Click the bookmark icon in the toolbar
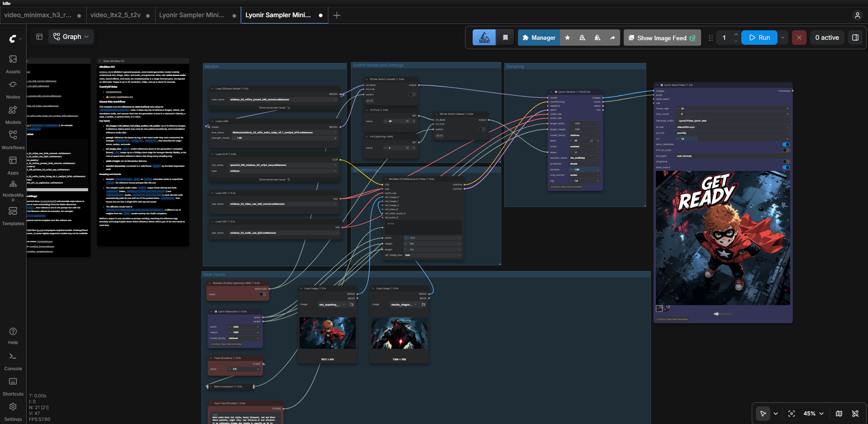The width and height of the screenshot is (868, 424). tap(505, 38)
